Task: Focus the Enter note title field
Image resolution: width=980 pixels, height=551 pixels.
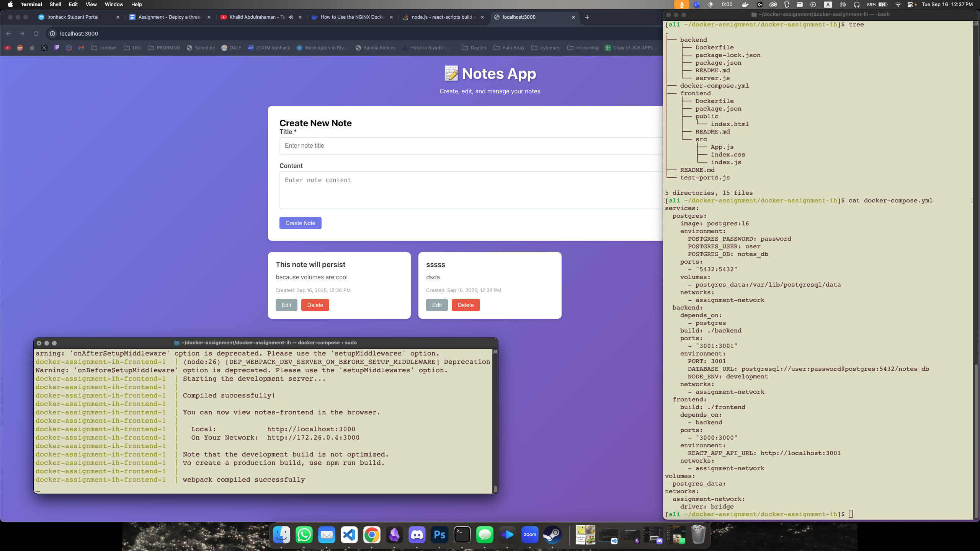Action: [x=471, y=146]
